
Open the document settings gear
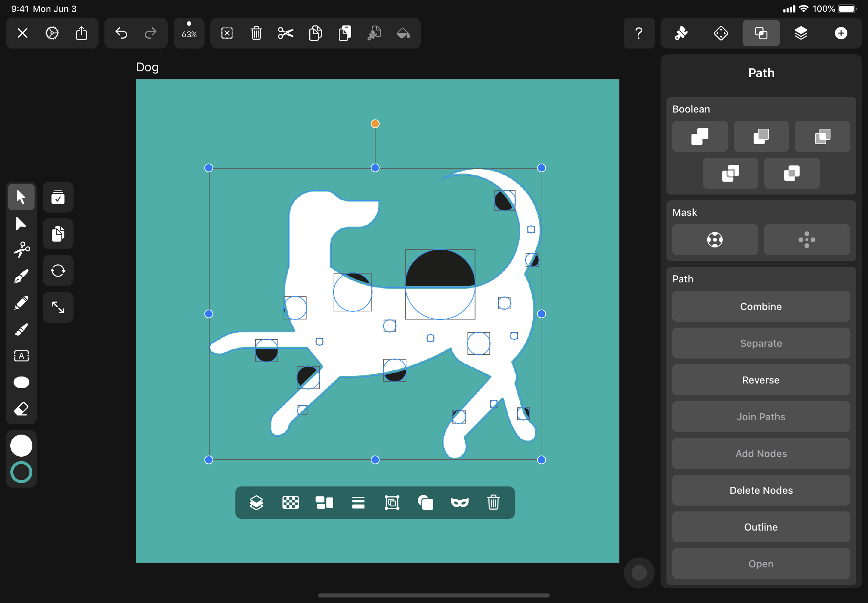(52, 33)
